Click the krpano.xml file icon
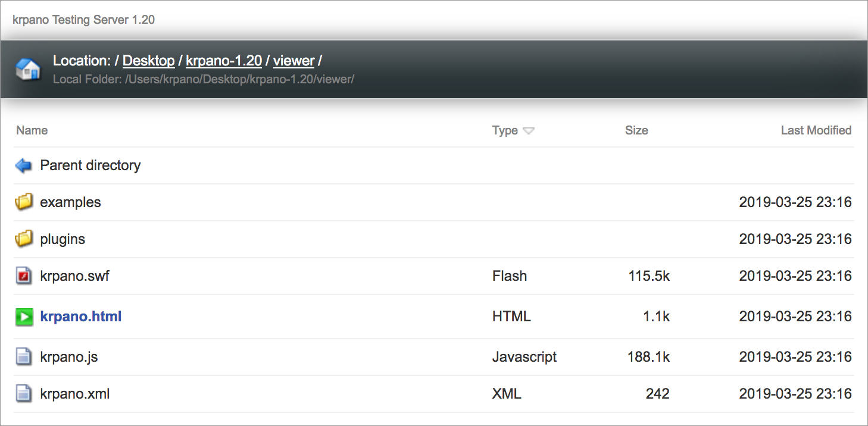The height and width of the screenshot is (426, 868). tap(24, 394)
